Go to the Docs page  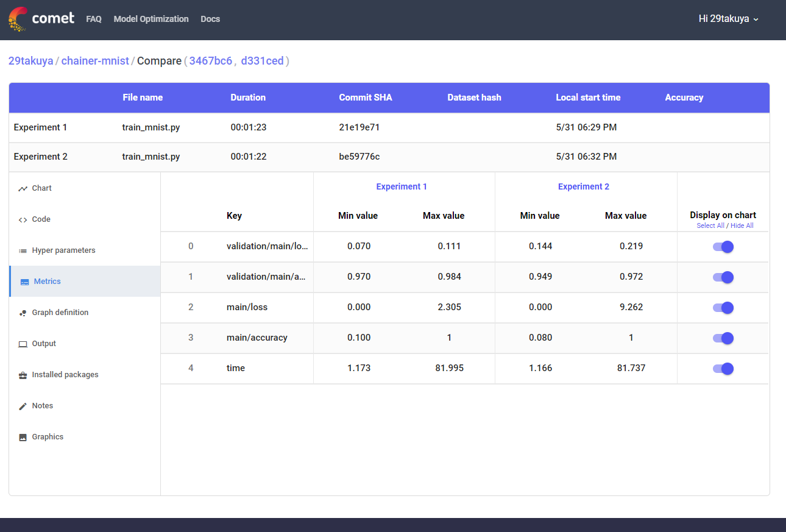coord(210,19)
